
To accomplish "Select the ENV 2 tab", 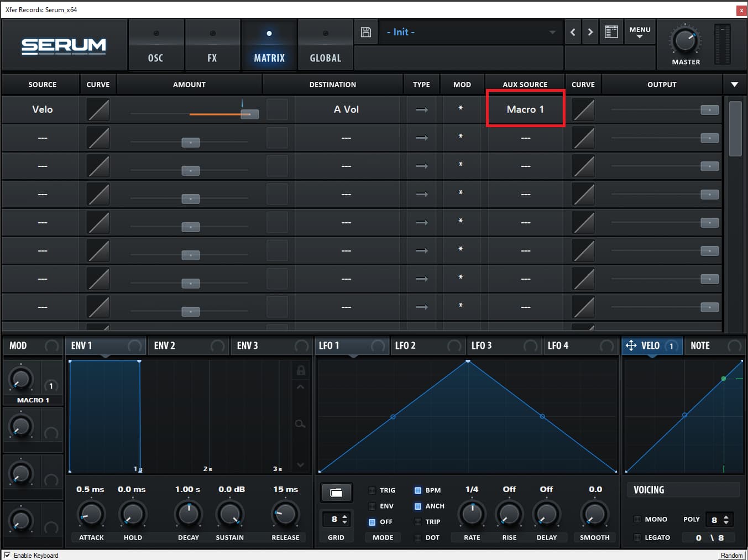I will tap(189, 346).
